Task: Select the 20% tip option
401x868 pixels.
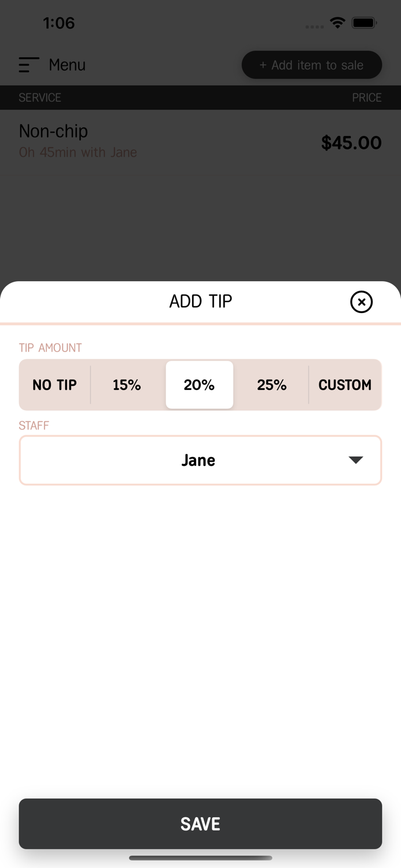Action: [199, 385]
